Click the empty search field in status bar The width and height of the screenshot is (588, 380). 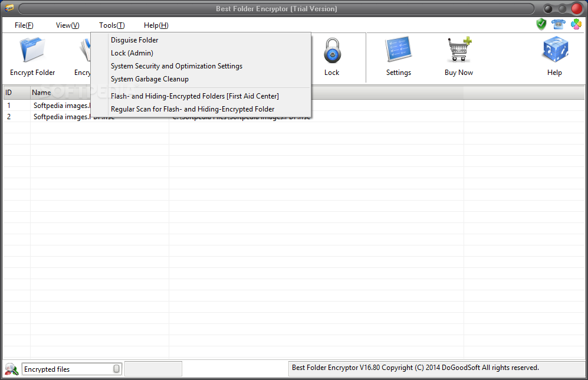point(153,369)
